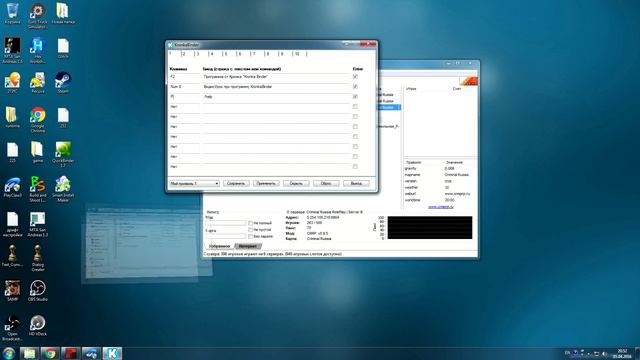The image size is (640, 360).
Task: Check 'Не полный' filter in SA-MP window
Action: pyautogui.click(x=251, y=223)
